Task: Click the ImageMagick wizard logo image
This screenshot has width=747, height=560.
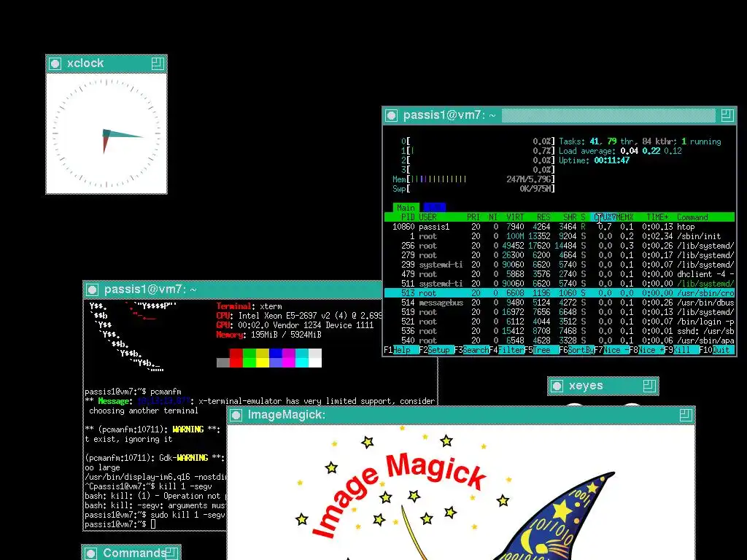Action: pyautogui.click(x=461, y=493)
